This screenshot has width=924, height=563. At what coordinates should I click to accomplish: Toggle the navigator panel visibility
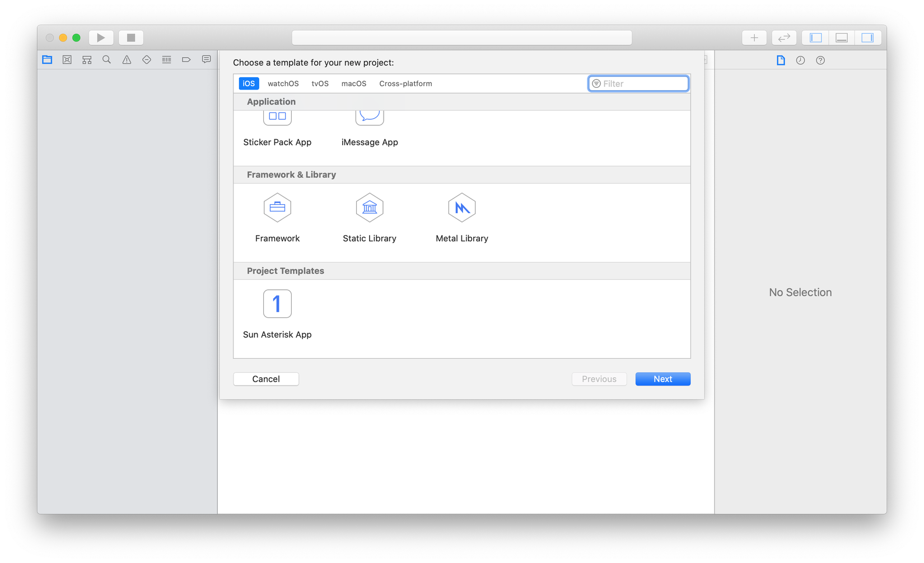pos(815,37)
